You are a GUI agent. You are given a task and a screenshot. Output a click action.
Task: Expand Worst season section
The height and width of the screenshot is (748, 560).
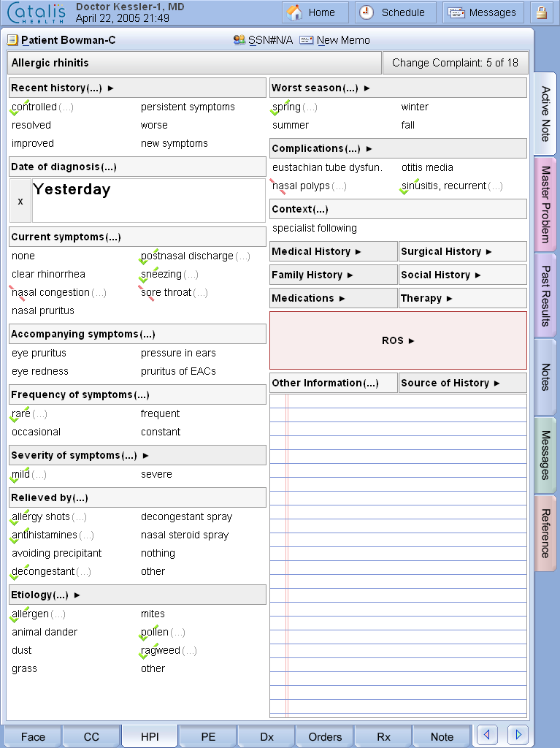pyautogui.click(x=399, y=88)
